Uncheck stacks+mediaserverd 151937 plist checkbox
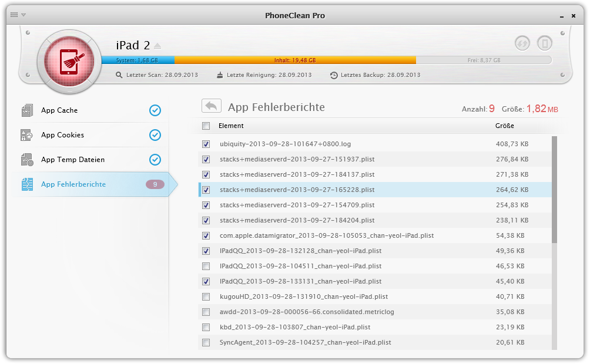590x364 pixels. (x=206, y=160)
